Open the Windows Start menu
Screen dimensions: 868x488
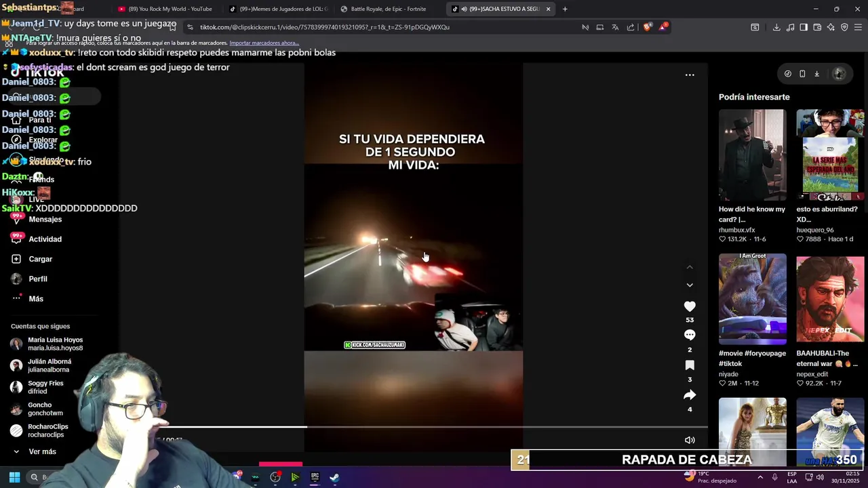tap(14, 477)
